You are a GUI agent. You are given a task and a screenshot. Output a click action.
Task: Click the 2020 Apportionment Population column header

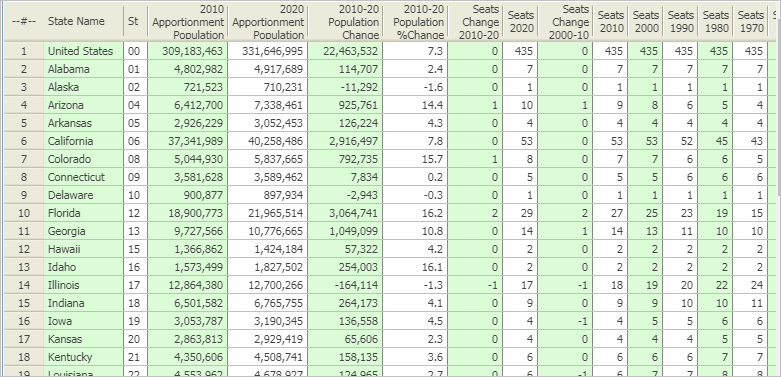click(268, 21)
